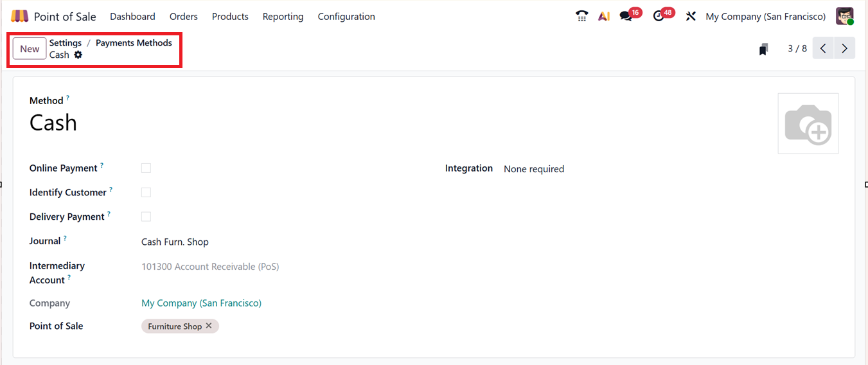The width and height of the screenshot is (868, 365).
Task: Open the AI assistant icon
Action: coord(603,16)
